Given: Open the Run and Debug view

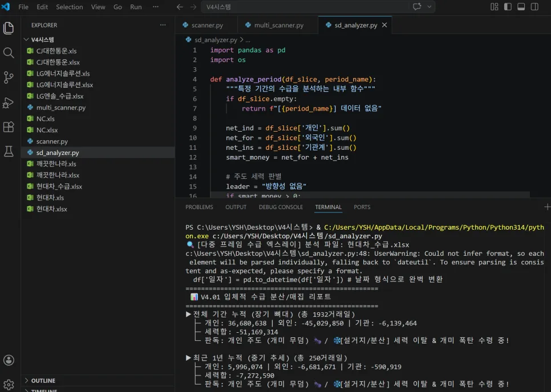Looking at the screenshot, I should coord(9,103).
